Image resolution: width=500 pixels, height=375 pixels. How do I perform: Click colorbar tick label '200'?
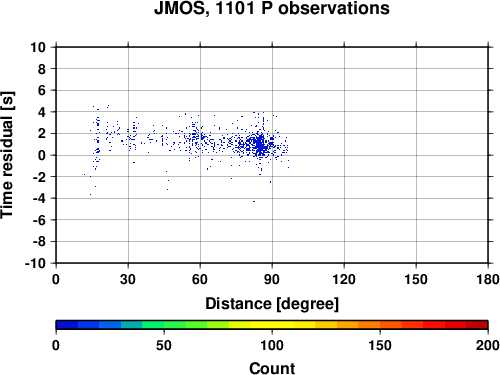pos(488,345)
